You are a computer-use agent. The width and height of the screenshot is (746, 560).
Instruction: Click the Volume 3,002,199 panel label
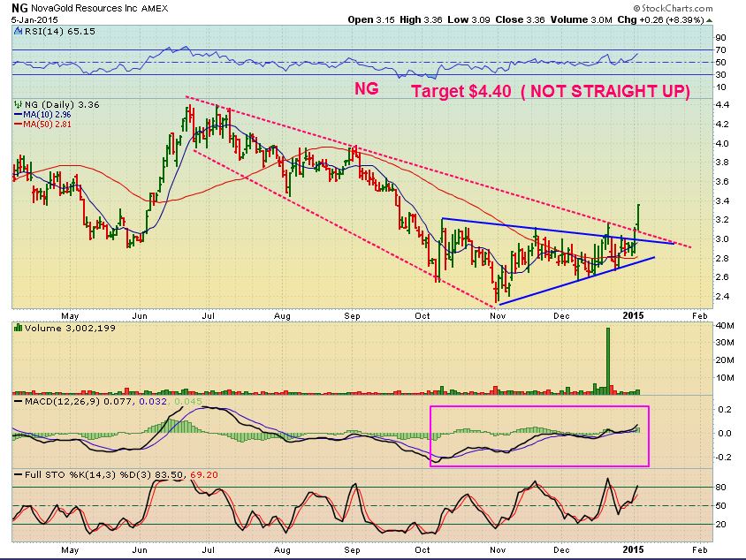tap(70, 328)
